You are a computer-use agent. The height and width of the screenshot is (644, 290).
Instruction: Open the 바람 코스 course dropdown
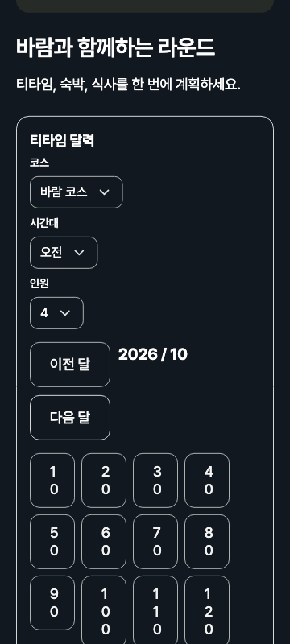[x=76, y=192]
